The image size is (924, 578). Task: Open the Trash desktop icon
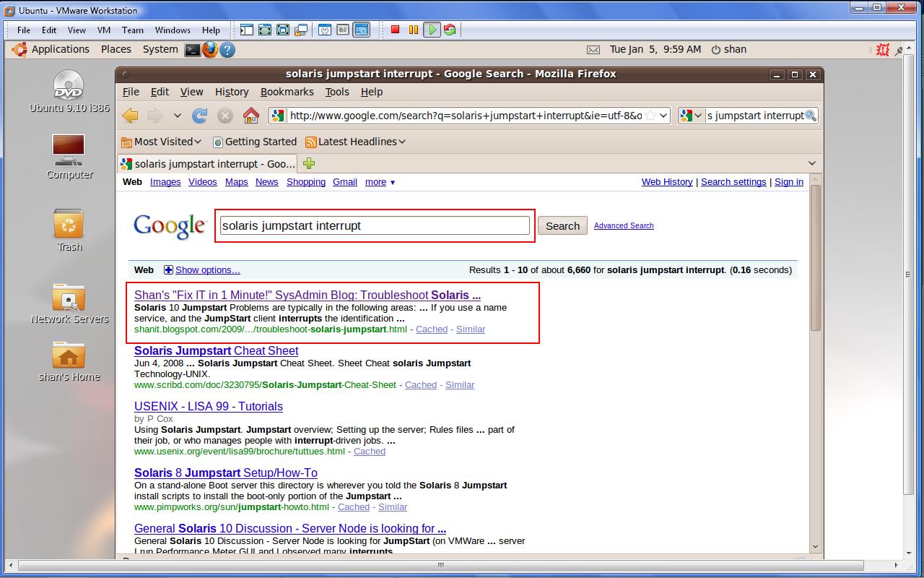pyautogui.click(x=69, y=230)
